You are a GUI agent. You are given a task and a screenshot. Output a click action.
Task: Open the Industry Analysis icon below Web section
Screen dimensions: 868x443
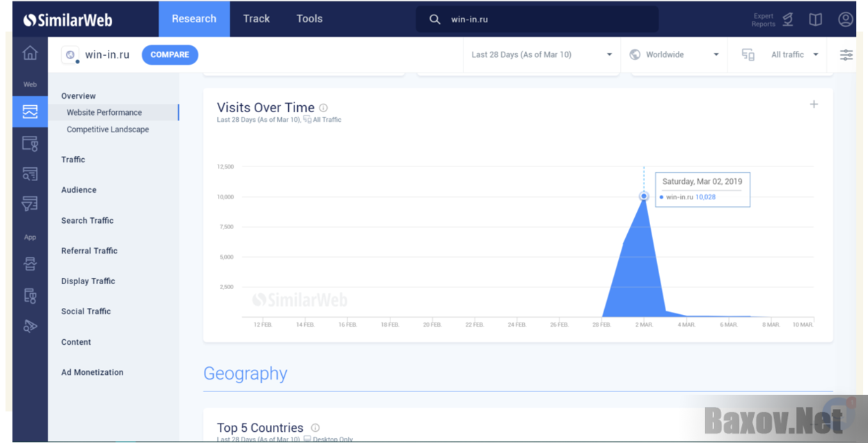(x=30, y=144)
